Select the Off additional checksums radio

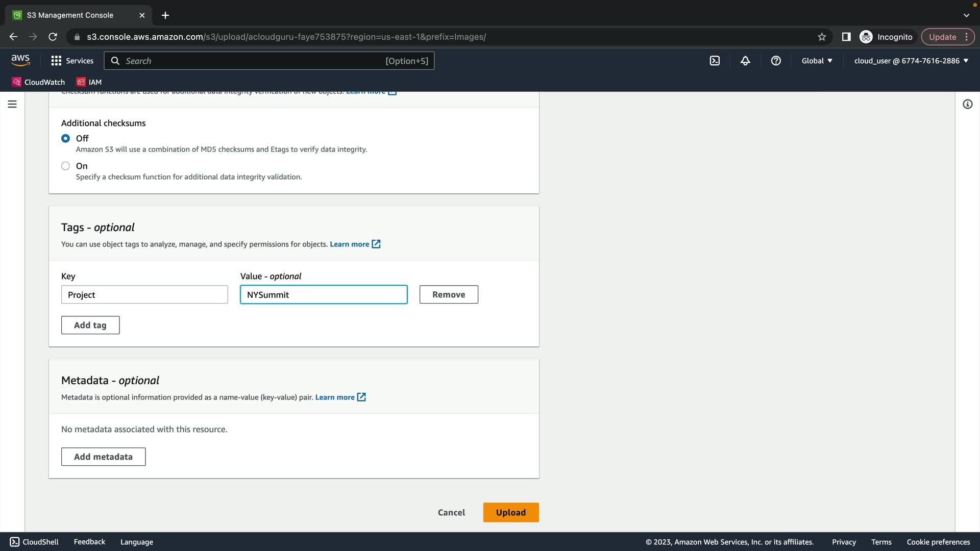65,138
